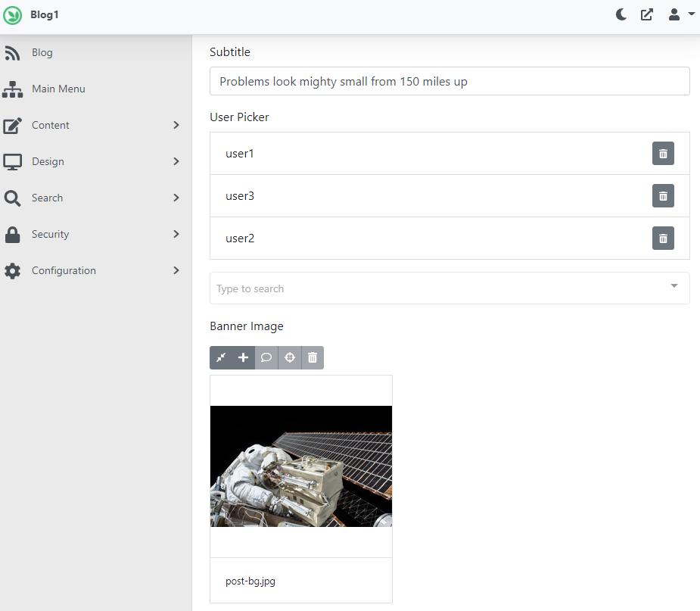Open the user account menu

coord(681,14)
